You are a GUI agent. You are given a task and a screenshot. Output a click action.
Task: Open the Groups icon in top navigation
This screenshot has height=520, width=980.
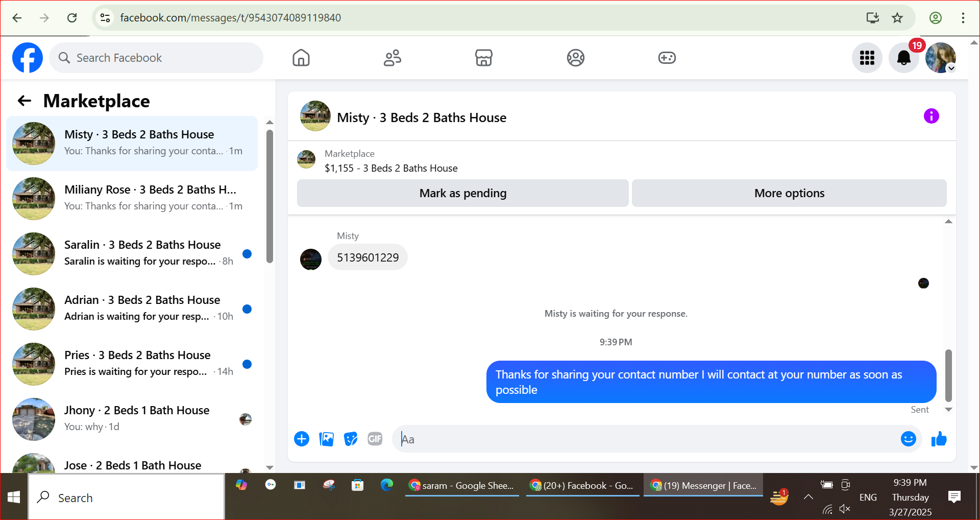point(575,58)
